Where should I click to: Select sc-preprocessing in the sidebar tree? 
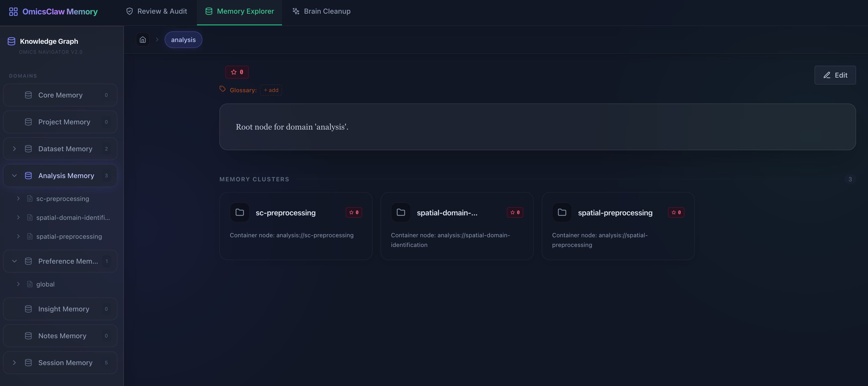click(x=63, y=199)
